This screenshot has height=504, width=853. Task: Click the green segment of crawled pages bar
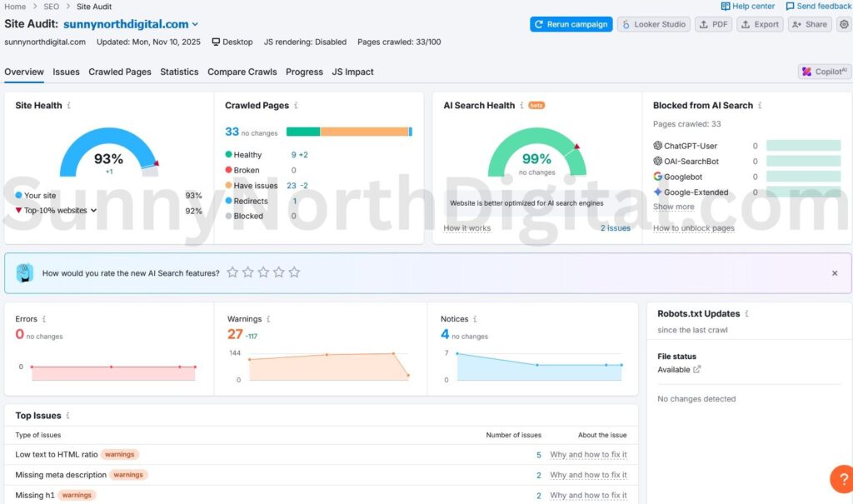[x=304, y=132]
